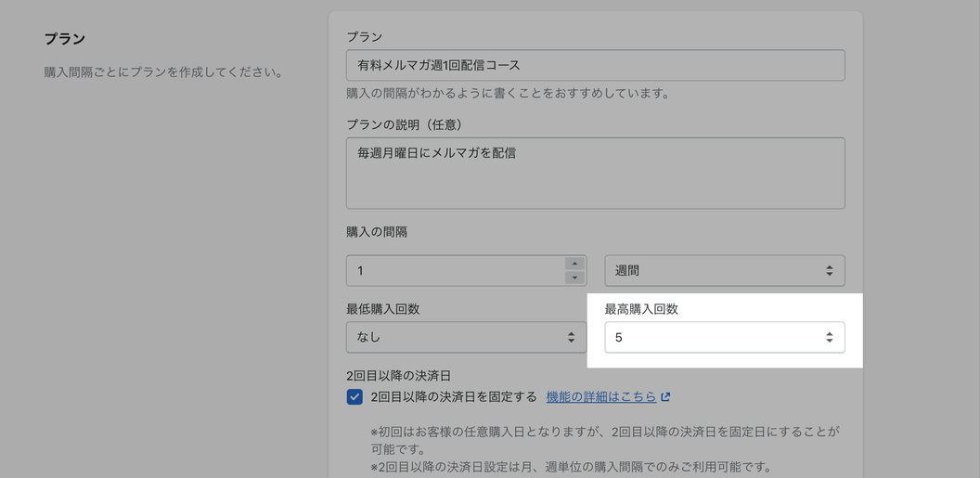Screen dimensions: 980x478
Task: Click the 購入の間隔がわかるように hint text
Action: click(x=508, y=93)
